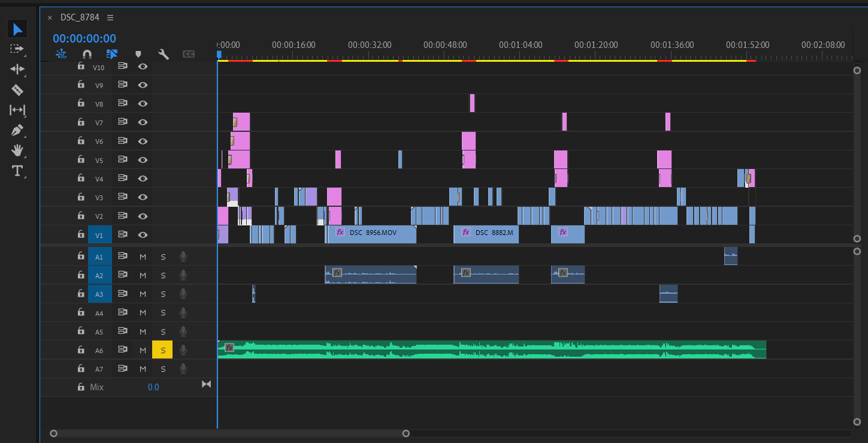
Task: Toggle Snap in Timeline magnet icon
Action: 87,54
